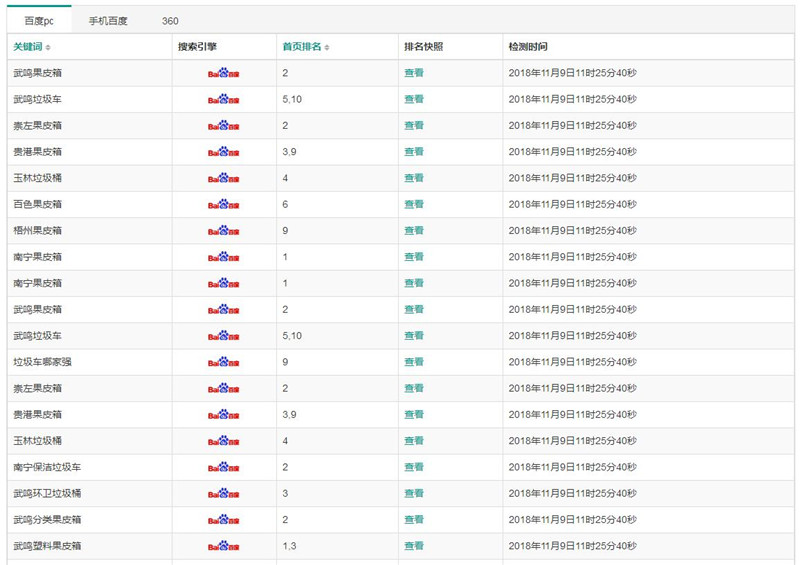The height and width of the screenshot is (565, 800).
Task: Select keyword 梧州果皮箱
Action: click(x=37, y=230)
